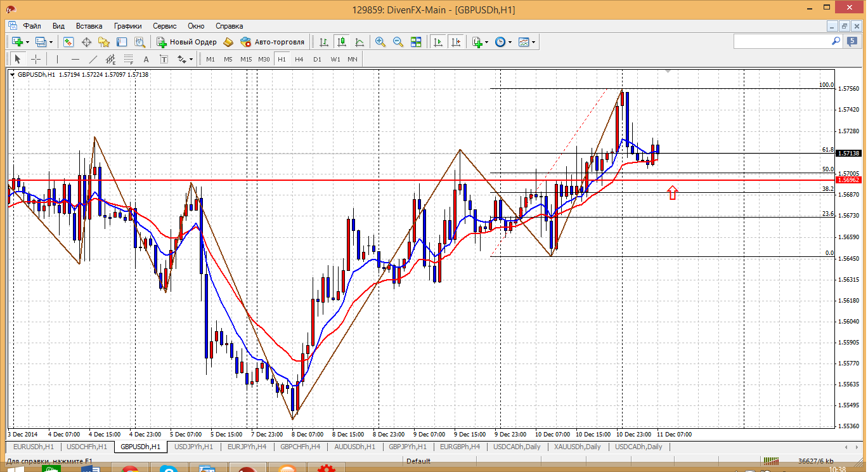This screenshot has width=868, height=472.
Task: Tile chart windows icon
Action: (x=416, y=42)
